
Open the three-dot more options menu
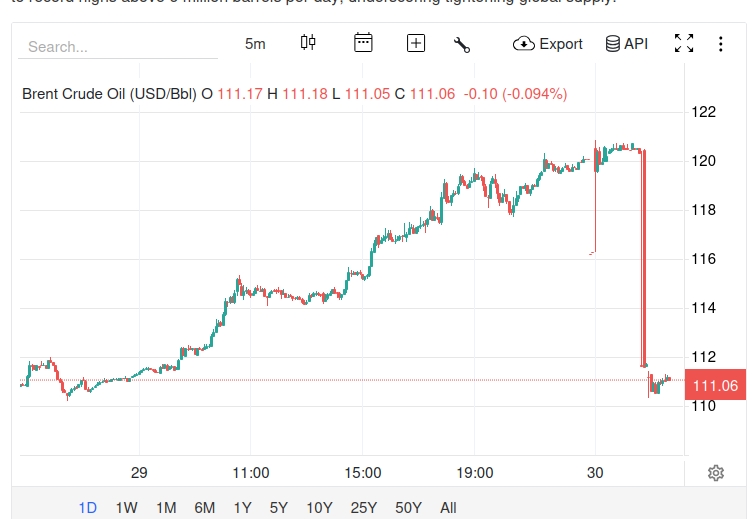click(x=721, y=44)
